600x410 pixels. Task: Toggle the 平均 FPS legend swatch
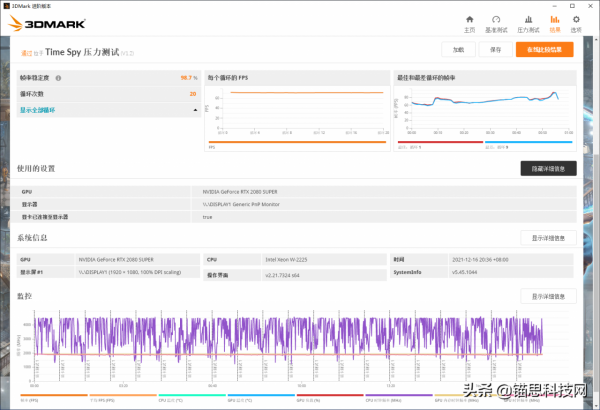click(x=123, y=395)
